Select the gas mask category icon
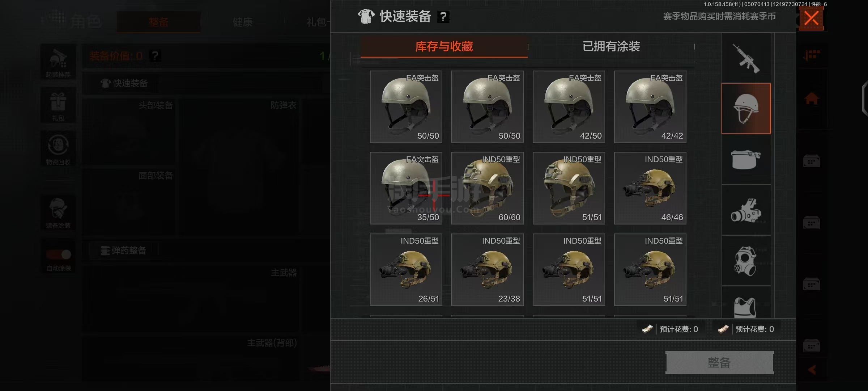This screenshot has width=868, height=391. point(746,261)
